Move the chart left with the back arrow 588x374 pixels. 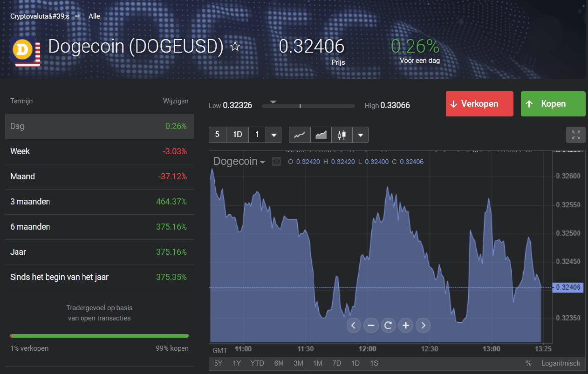tap(354, 325)
